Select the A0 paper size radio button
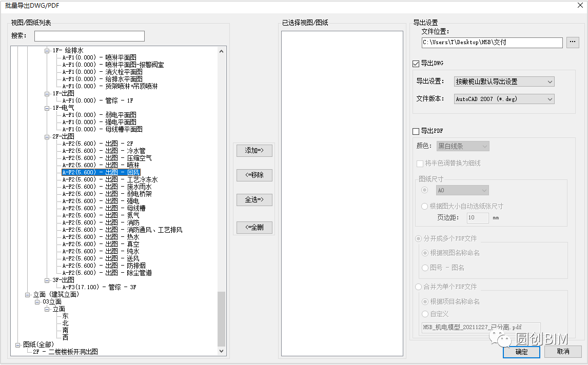The height and width of the screenshot is (365, 588). [424, 190]
